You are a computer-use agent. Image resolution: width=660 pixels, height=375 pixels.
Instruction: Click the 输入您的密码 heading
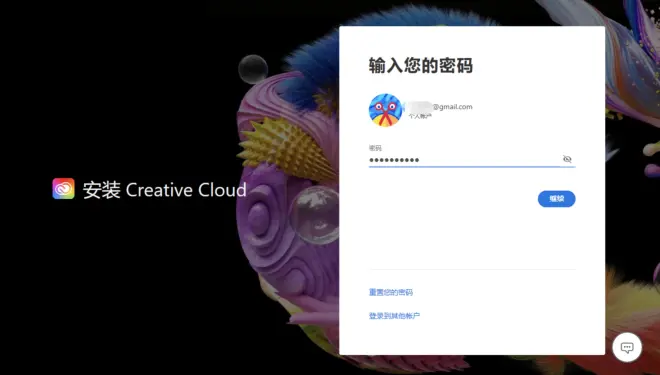[x=421, y=66]
